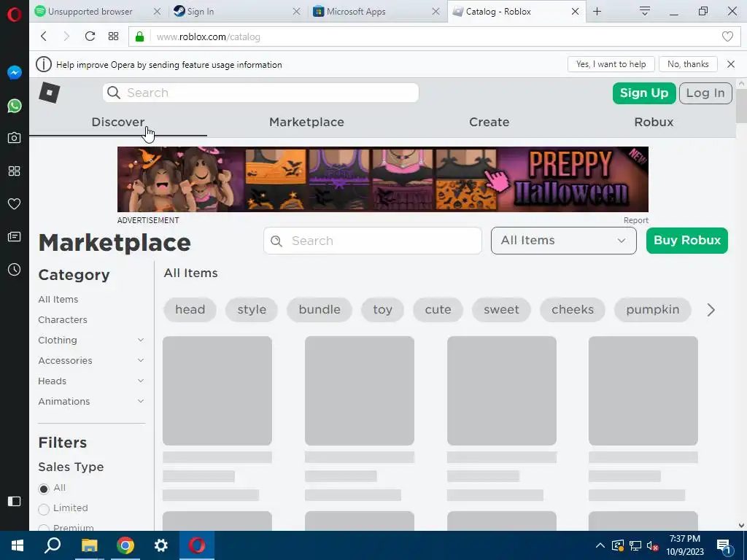This screenshot has width=747, height=560.
Task: Click the green Sign Up button
Action: tap(644, 93)
